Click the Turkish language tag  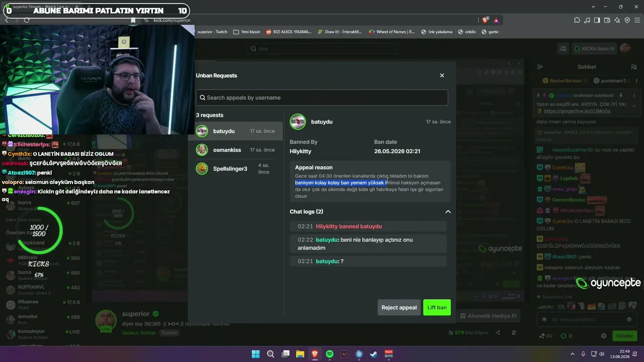click(x=169, y=333)
